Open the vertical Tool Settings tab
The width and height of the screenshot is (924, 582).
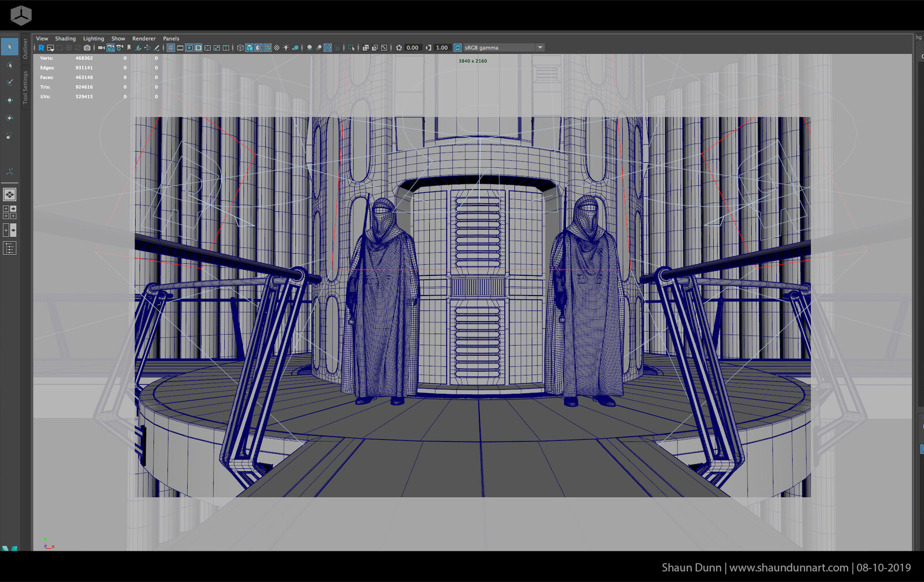tap(25, 87)
